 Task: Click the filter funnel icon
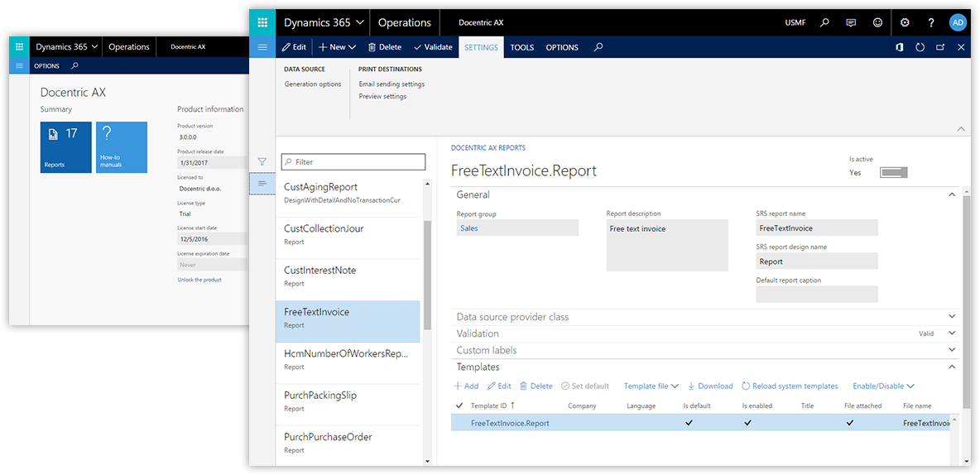(x=262, y=161)
